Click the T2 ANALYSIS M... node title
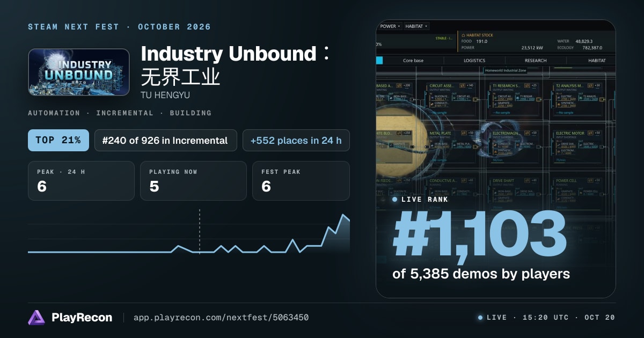The width and height of the screenshot is (644, 338). tap(569, 86)
